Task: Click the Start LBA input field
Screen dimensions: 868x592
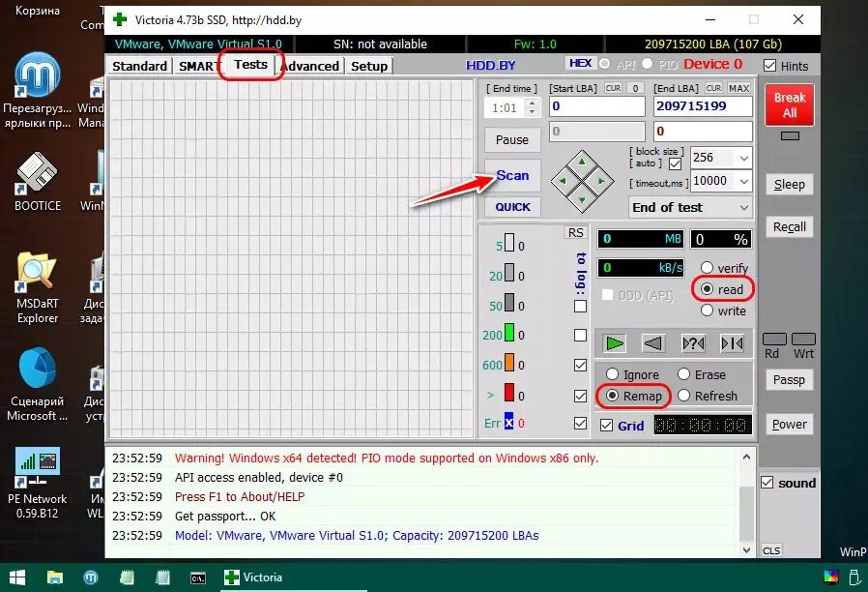Action: click(597, 106)
